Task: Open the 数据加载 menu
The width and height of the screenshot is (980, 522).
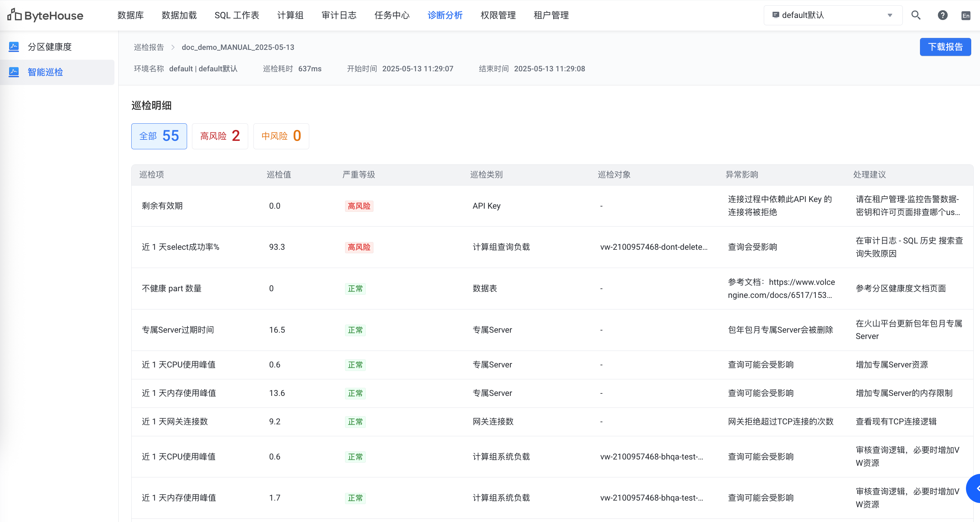Action: (179, 15)
